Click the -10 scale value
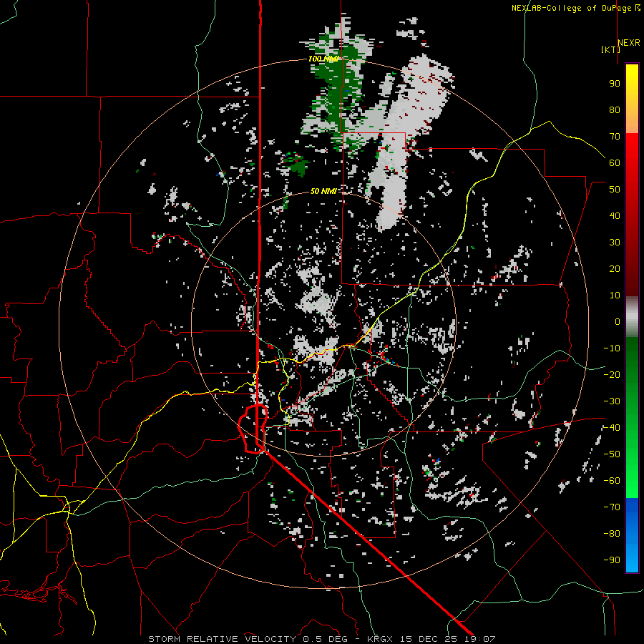This screenshot has height=644, width=644. [x=612, y=348]
